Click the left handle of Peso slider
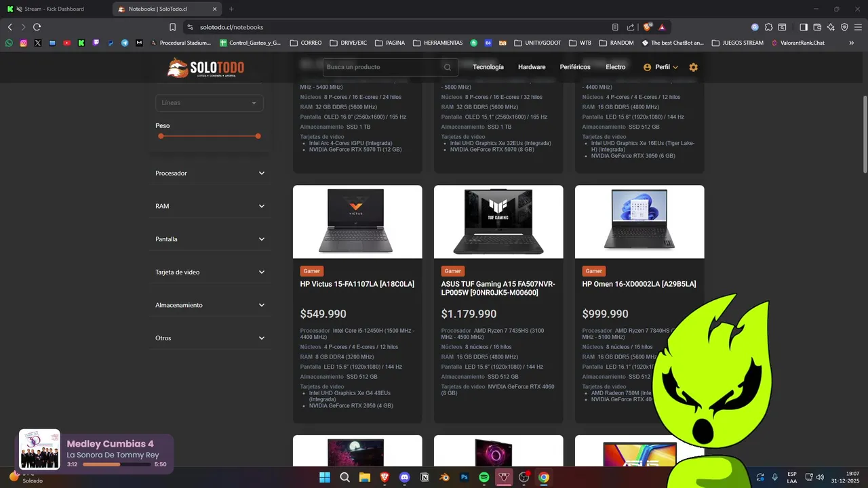 click(x=161, y=136)
